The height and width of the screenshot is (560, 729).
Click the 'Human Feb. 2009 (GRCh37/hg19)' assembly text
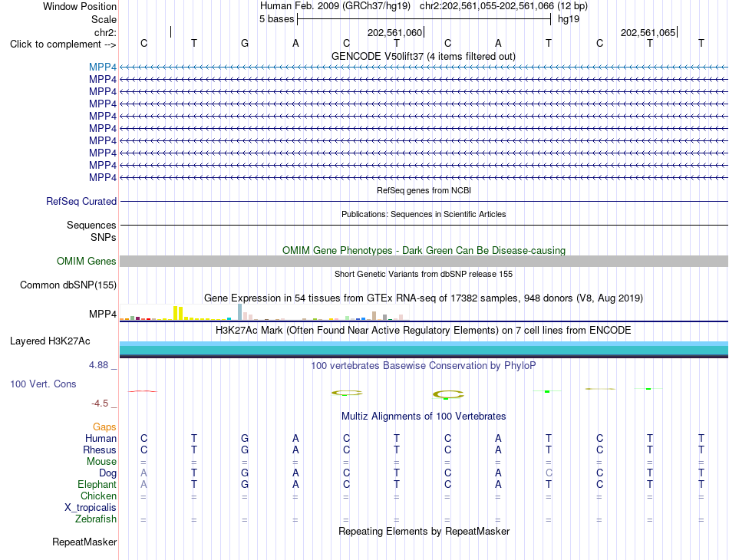coord(335,6)
